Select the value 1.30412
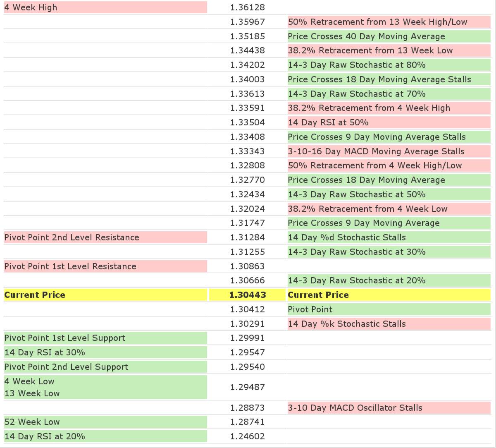Screen dimensions: 496x448 pos(248,309)
